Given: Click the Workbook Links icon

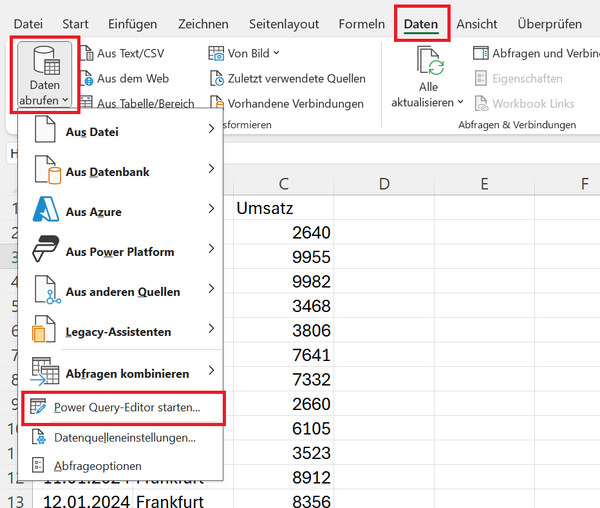Looking at the screenshot, I should click(x=481, y=103).
